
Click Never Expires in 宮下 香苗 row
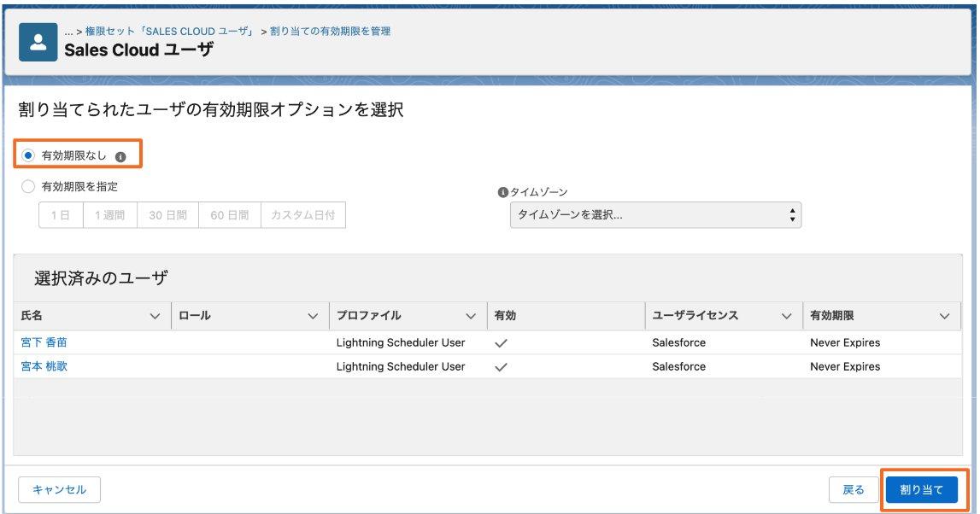[x=845, y=342]
